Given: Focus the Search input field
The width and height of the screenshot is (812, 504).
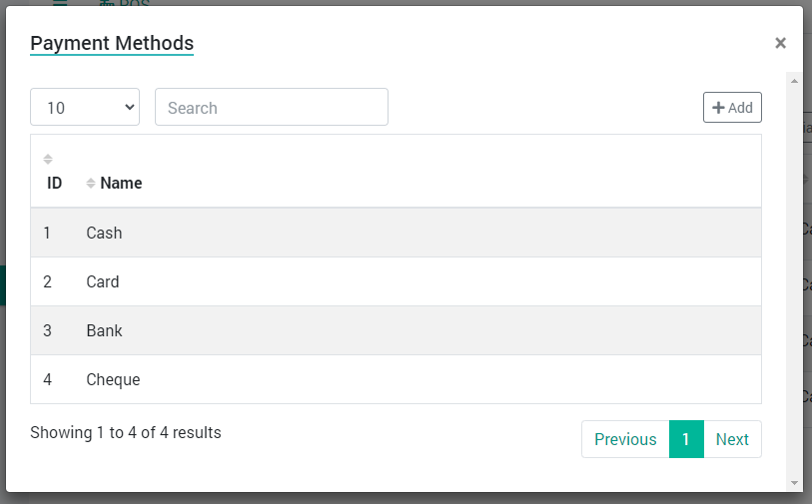Looking at the screenshot, I should (272, 107).
